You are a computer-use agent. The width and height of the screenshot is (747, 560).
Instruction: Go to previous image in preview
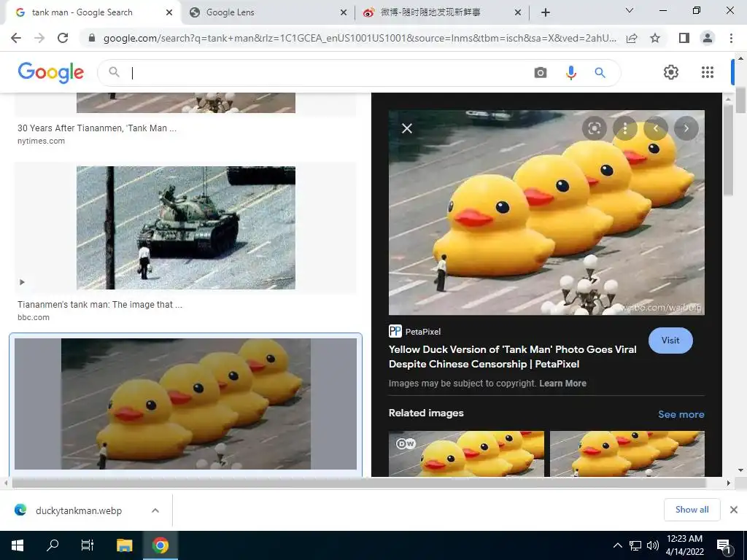(656, 128)
